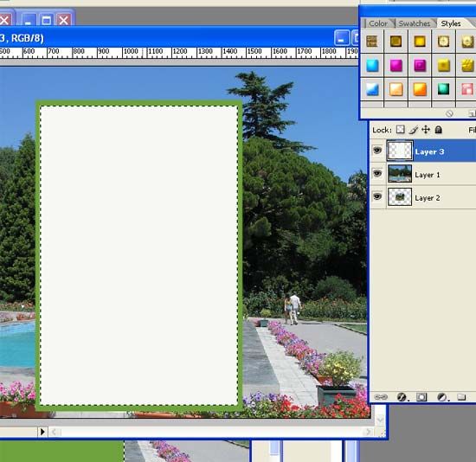Minimize the RGB/8 document window
Screen dimensions: 476x462
coord(342,38)
